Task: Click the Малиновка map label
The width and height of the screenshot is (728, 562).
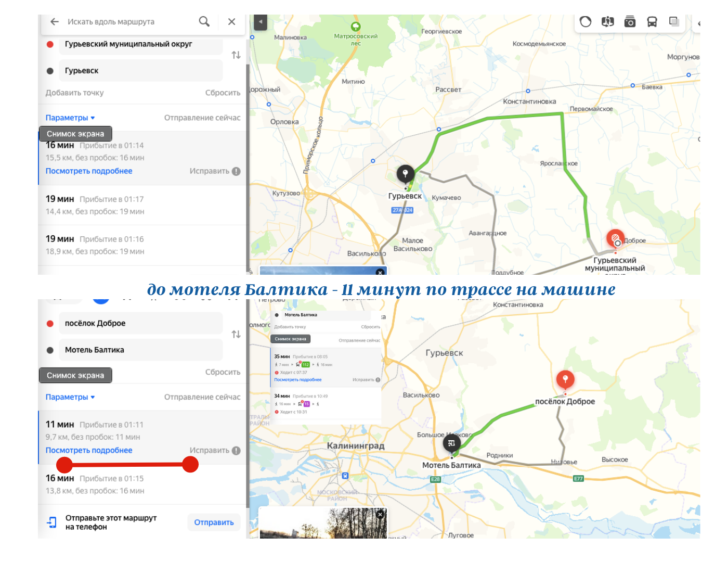Action: coord(290,37)
